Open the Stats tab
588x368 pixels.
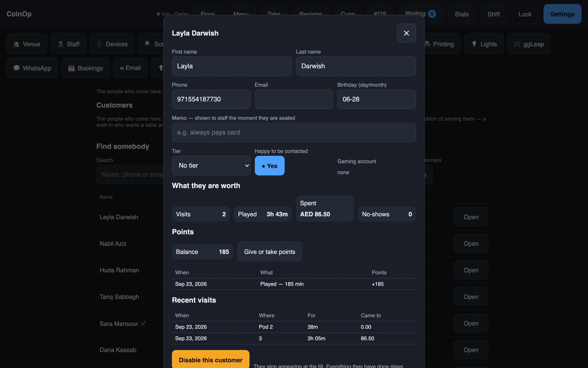click(x=462, y=14)
